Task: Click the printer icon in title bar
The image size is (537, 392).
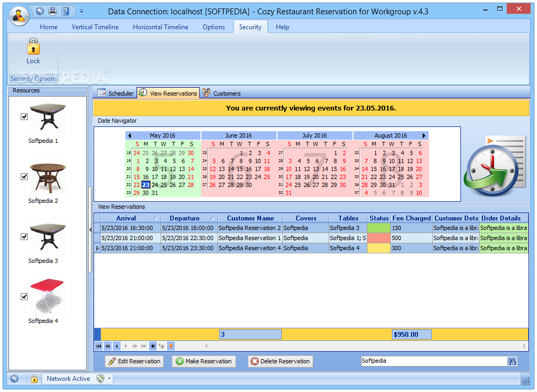Action: pyautogui.click(x=53, y=11)
